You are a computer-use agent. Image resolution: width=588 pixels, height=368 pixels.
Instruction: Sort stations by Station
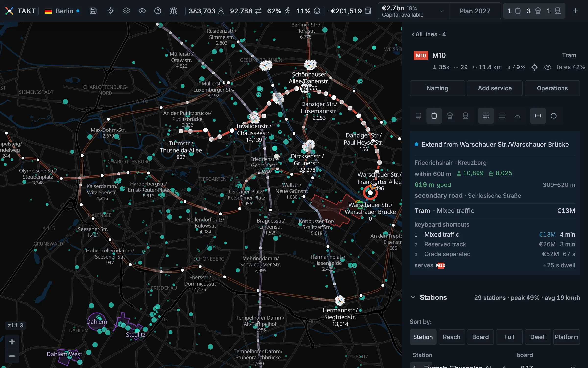coord(423,337)
